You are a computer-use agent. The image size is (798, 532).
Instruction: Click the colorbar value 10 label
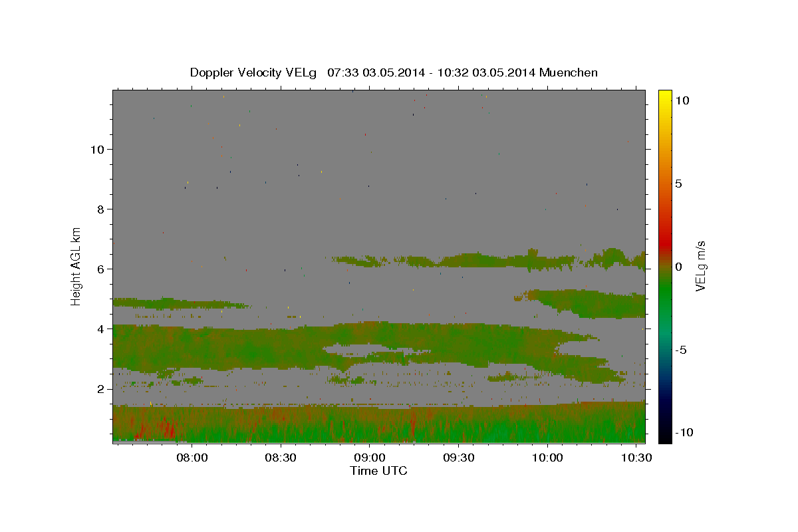pos(682,100)
